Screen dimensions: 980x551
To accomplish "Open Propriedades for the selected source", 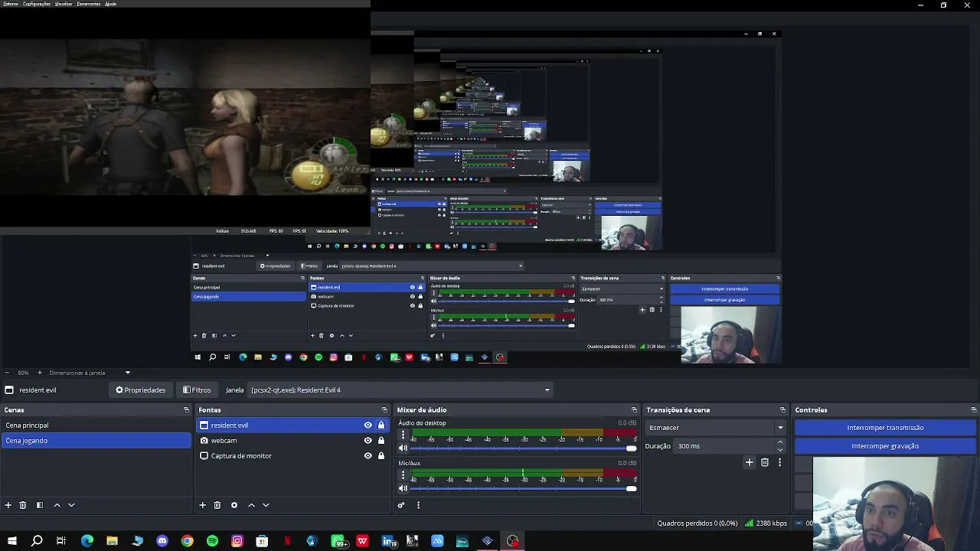I will pyautogui.click(x=141, y=390).
